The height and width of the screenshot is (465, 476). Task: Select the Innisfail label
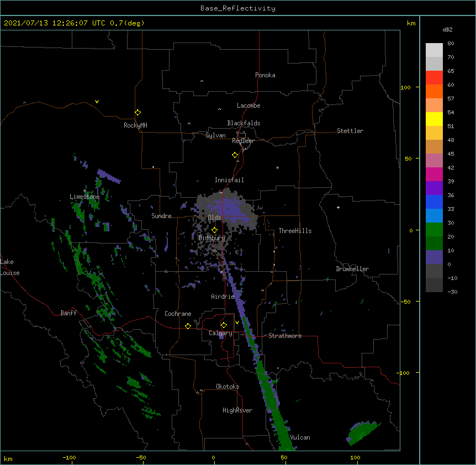(229, 180)
